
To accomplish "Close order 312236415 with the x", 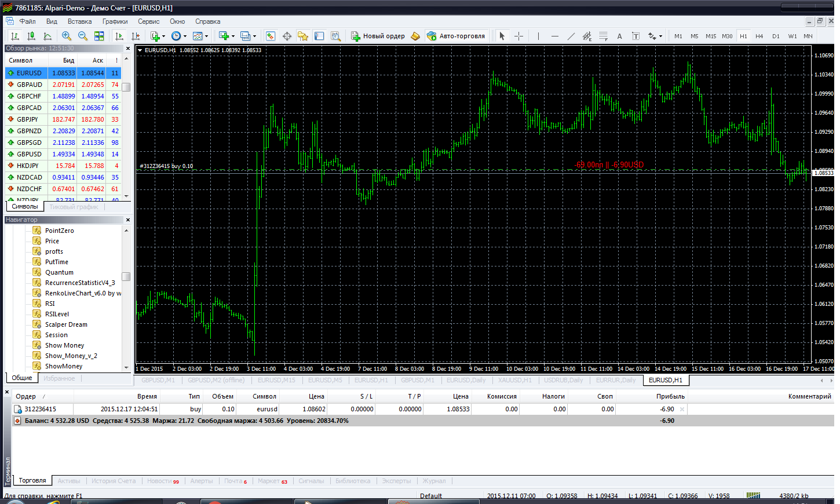I will point(682,409).
